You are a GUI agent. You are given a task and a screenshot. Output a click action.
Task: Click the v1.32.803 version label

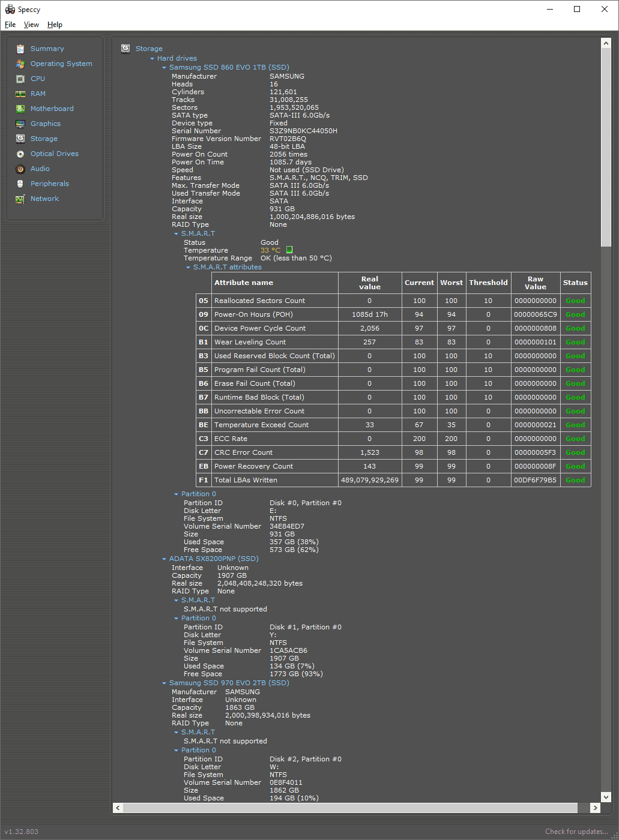pyautogui.click(x=21, y=832)
